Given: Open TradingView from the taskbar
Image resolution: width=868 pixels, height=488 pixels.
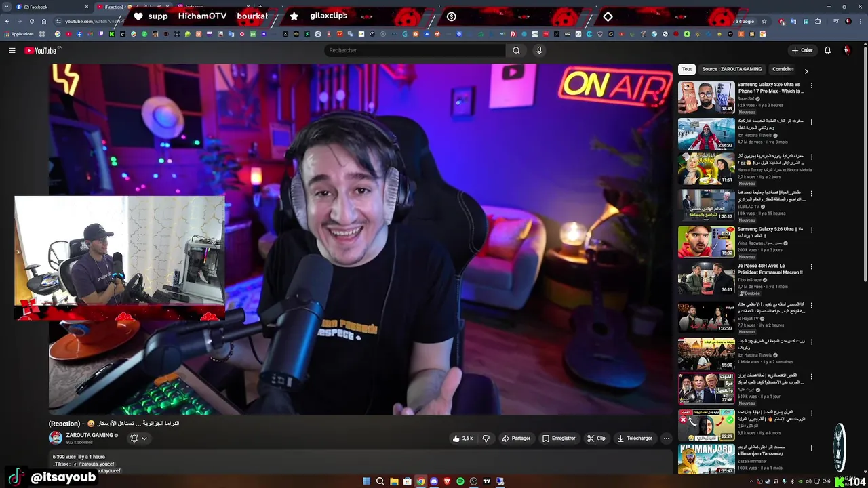Looking at the screenshot, I should tap(487, 481).
